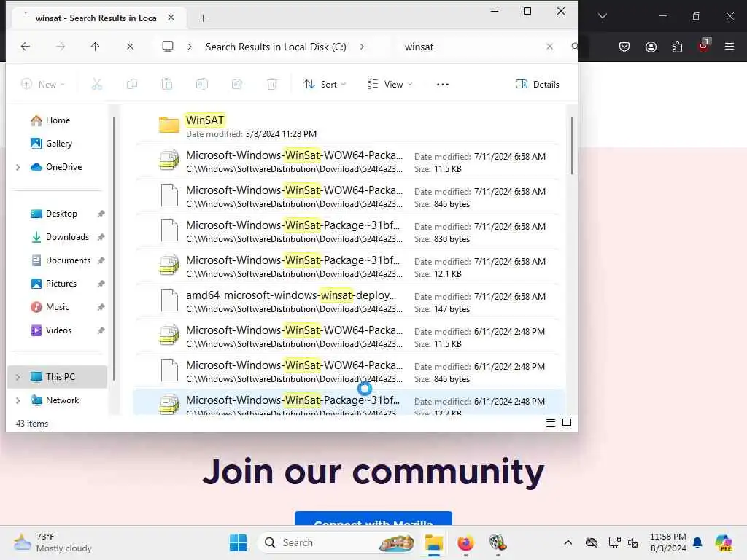Open the Firefox list all tabs chevron
Screen dimensions: 747x560
pos(603,16)
